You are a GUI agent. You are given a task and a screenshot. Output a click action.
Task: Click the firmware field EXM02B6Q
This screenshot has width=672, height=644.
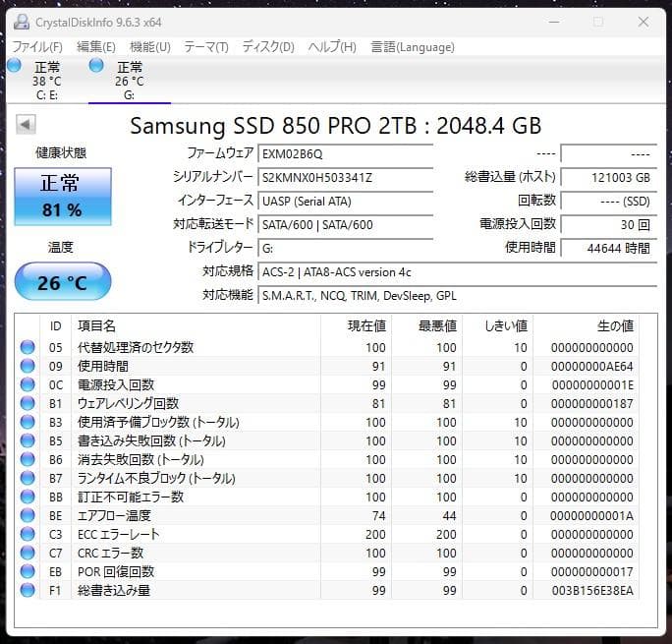point(346,154)
